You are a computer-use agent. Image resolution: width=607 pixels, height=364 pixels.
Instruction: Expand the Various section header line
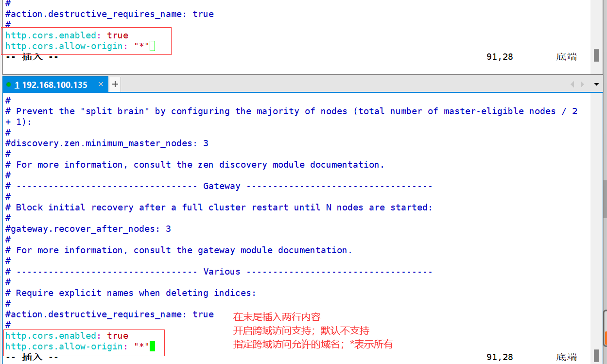pos(221,271)
